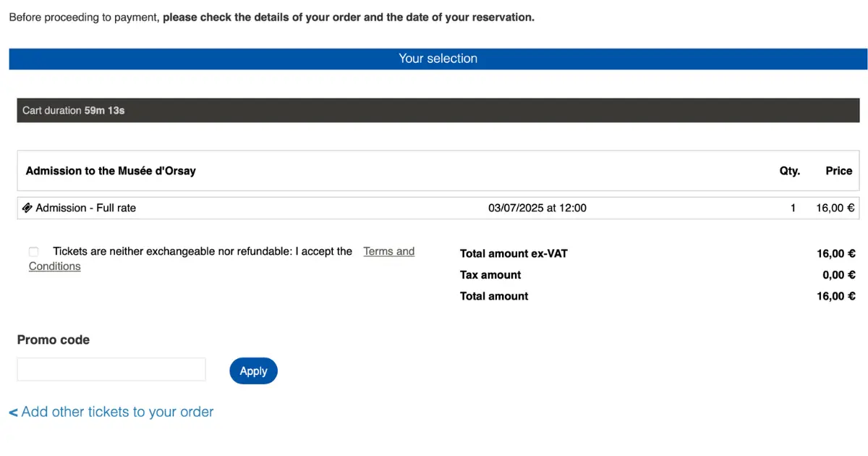
Task: Select the blue Your selection header bar
Action: click(x=438, y=59)
